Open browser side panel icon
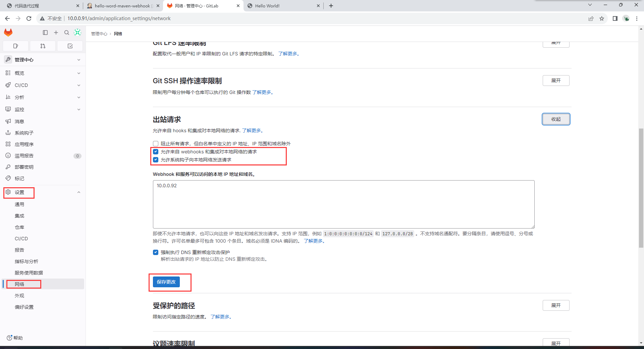 (x=615, y=18)
